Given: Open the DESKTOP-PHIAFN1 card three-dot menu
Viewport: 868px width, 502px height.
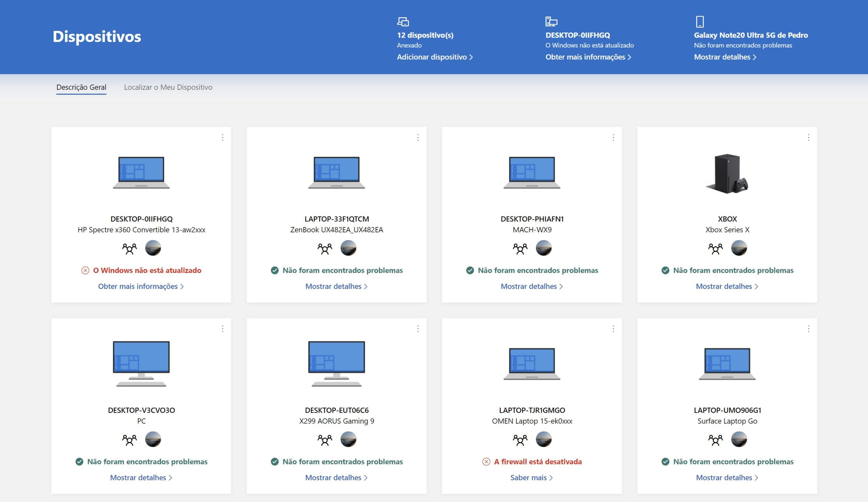Looking at the screenshot, I should click(613, 138).
